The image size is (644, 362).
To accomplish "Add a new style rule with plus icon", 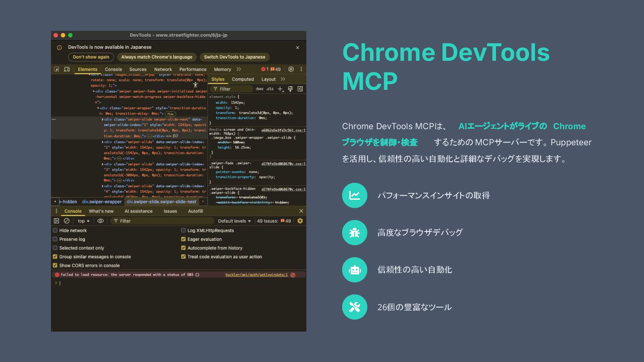I will click(x=280, y=89).
